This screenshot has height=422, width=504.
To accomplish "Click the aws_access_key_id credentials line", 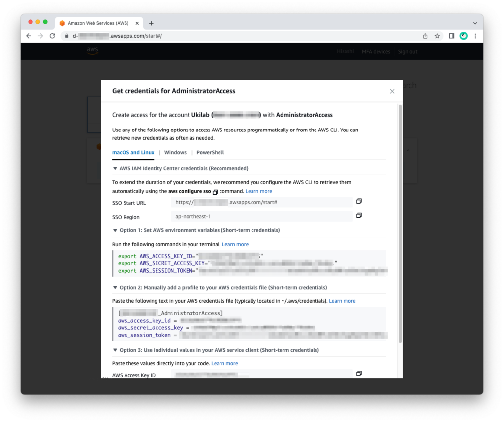I will point(180,321).
